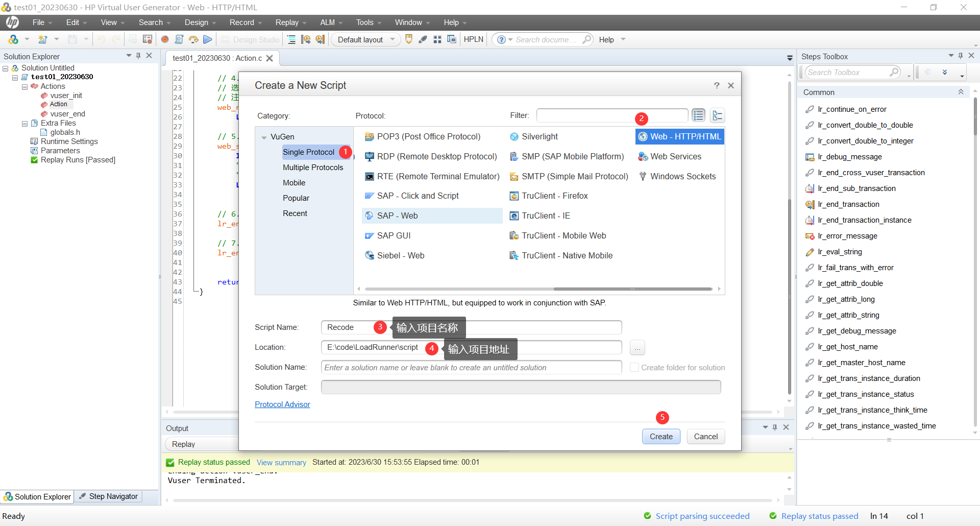This screenshot has width=980, height=526.
Task: Select TruClient - Firefox protocol
Action: click(x=549, y=196)
